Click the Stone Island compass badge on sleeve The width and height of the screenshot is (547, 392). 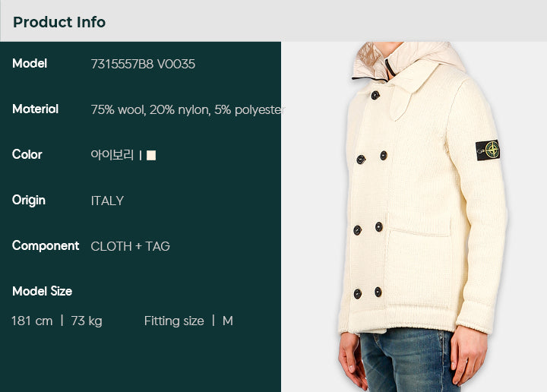(x=488, y=150)
